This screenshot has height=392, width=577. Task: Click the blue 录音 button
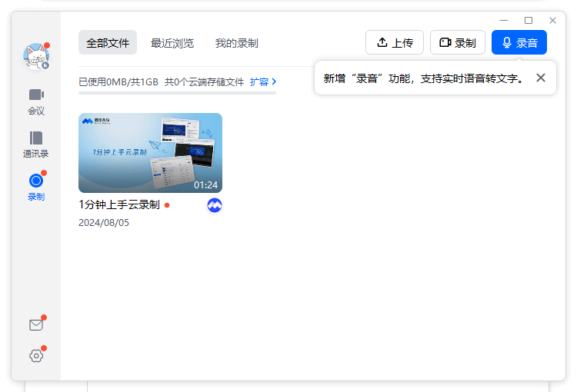pyautogui.click(x=519, y=43)
